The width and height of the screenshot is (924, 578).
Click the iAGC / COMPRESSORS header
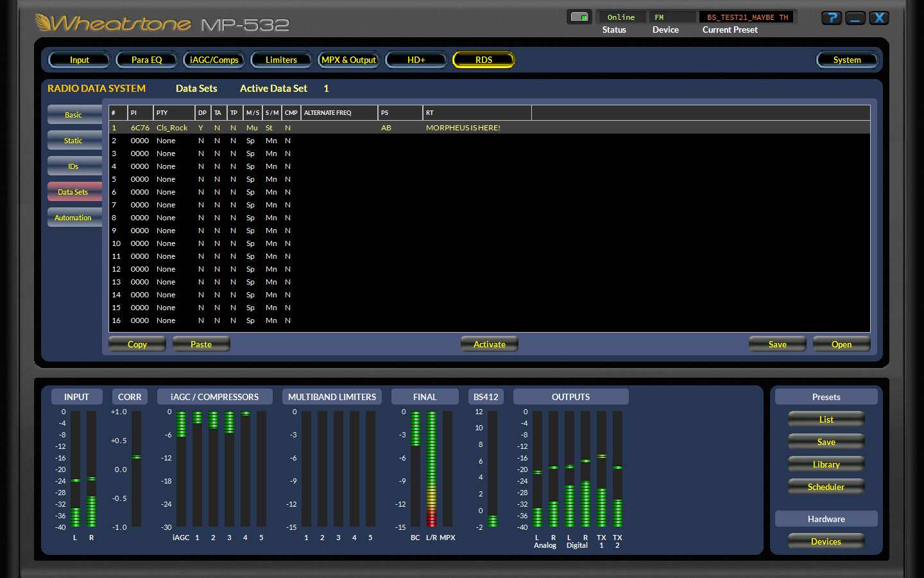[x=214, y=397]
